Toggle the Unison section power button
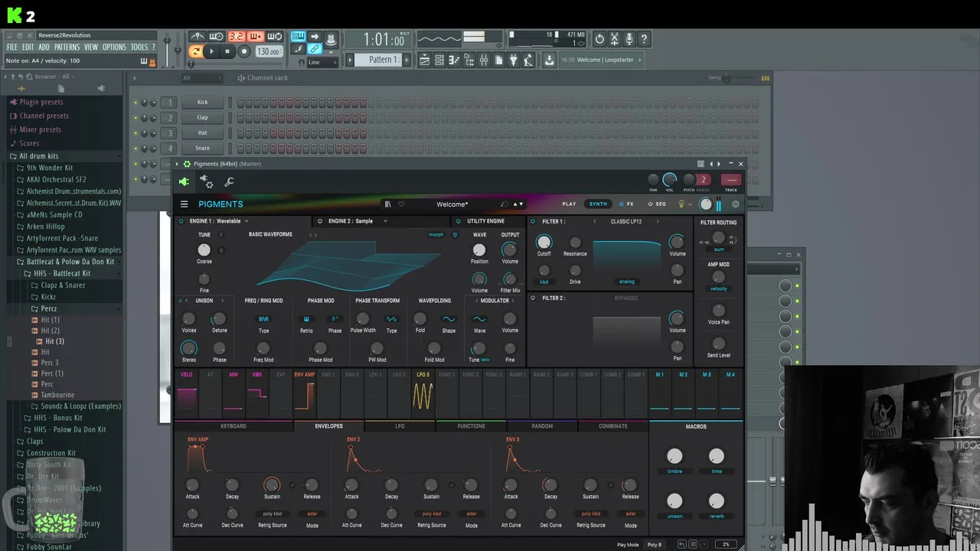Image resolution: width=980 pixels, height=551 pixels. (181, 301)
